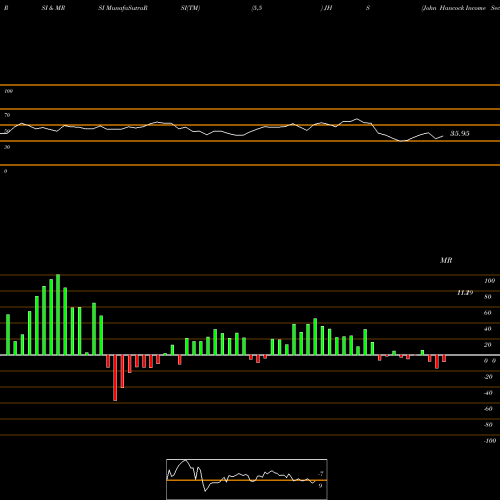Click the MR axis label -80
Viewport: 500px width, 500px height.
(x=488, y=425)
